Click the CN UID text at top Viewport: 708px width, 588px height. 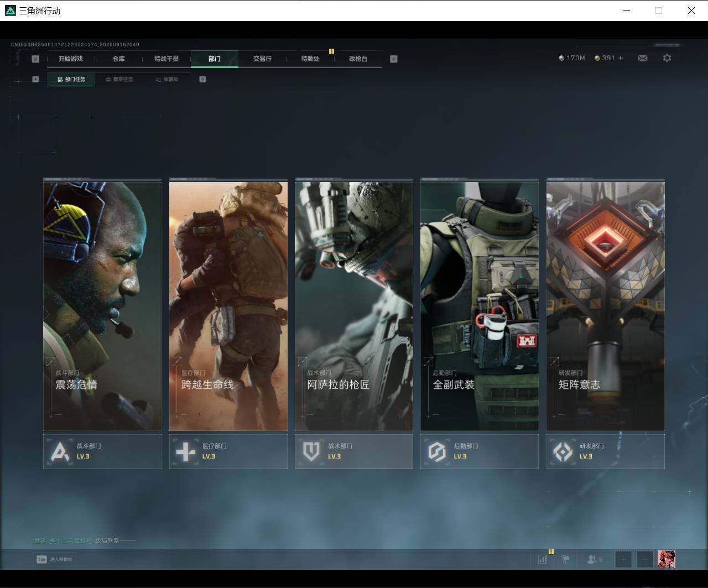pyautogui.click(x=75, y=44)
